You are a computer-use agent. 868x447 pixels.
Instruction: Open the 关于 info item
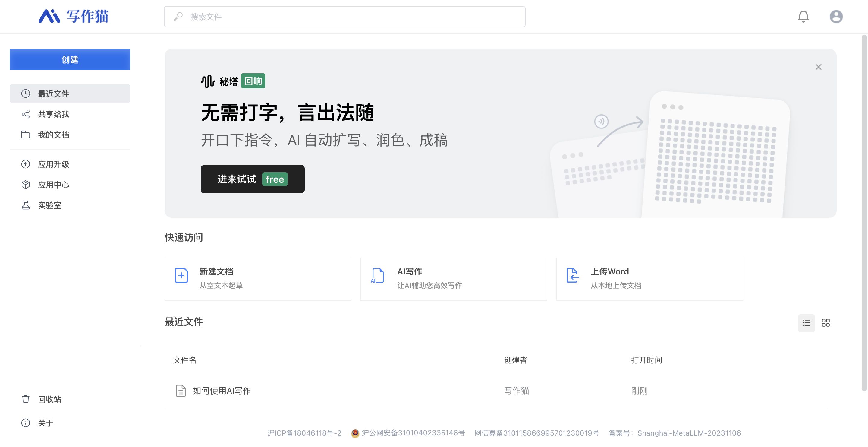coord(46,423)
